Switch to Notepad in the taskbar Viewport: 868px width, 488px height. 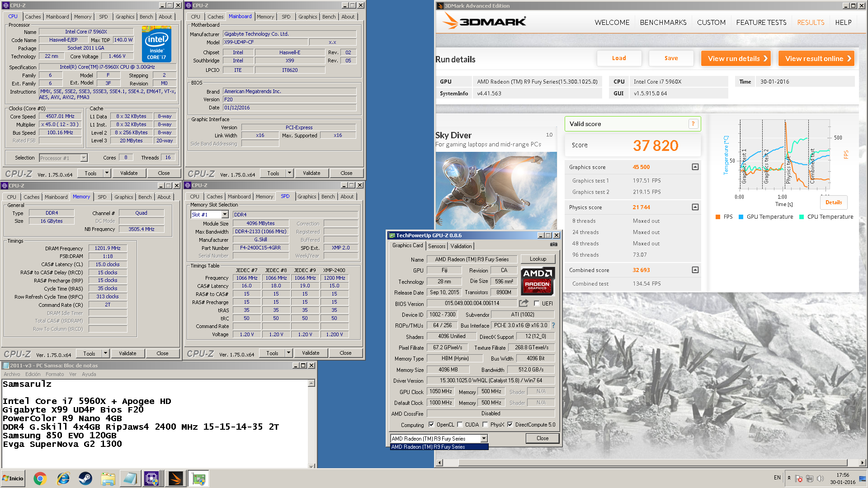(x=130, y=479)
